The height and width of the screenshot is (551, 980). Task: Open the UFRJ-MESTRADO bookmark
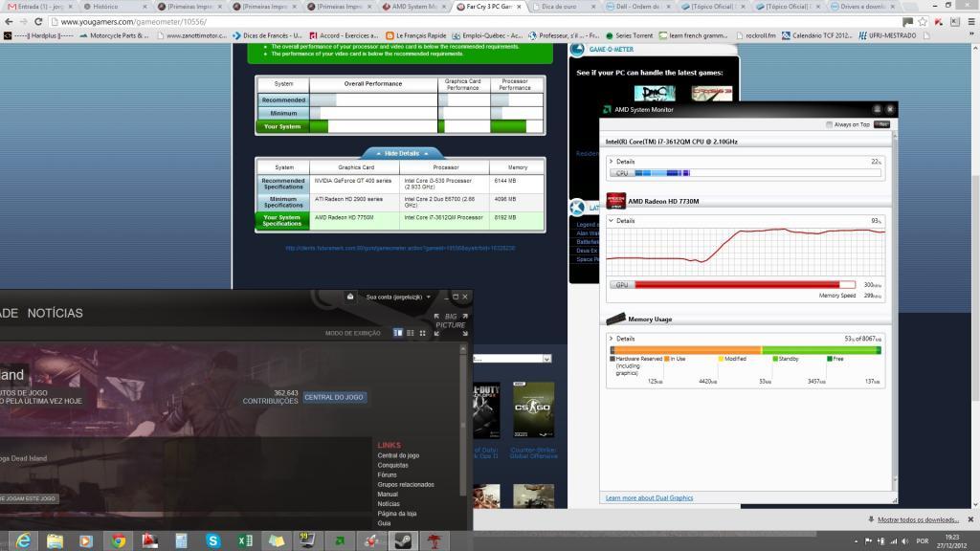click(887, 35)
